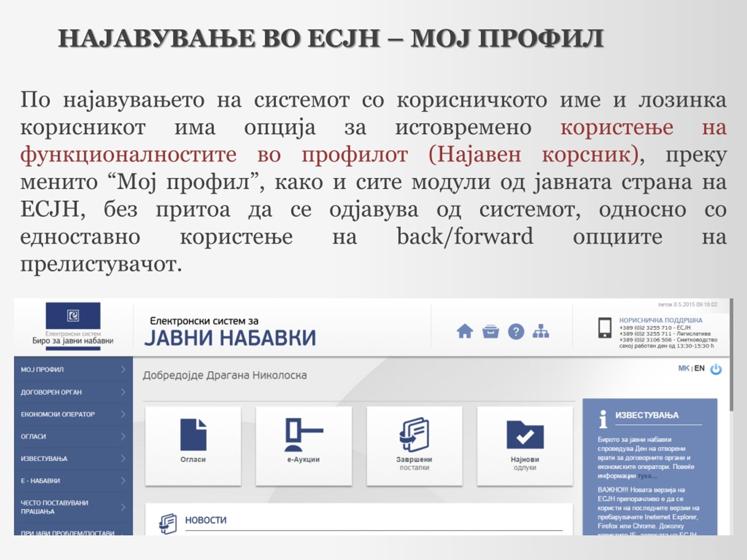Open the sitemap icon in the header
The image size is (747, 560).
click(x=541, y=331)
